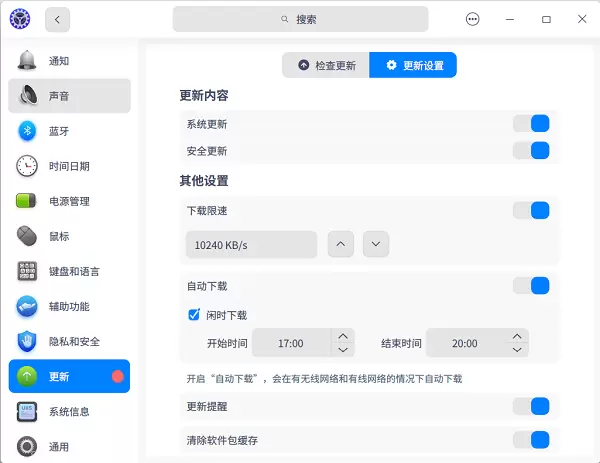Increase download speed limit with up arrow
This screenshot has height=463, width=600.
[x=341, y=244]
